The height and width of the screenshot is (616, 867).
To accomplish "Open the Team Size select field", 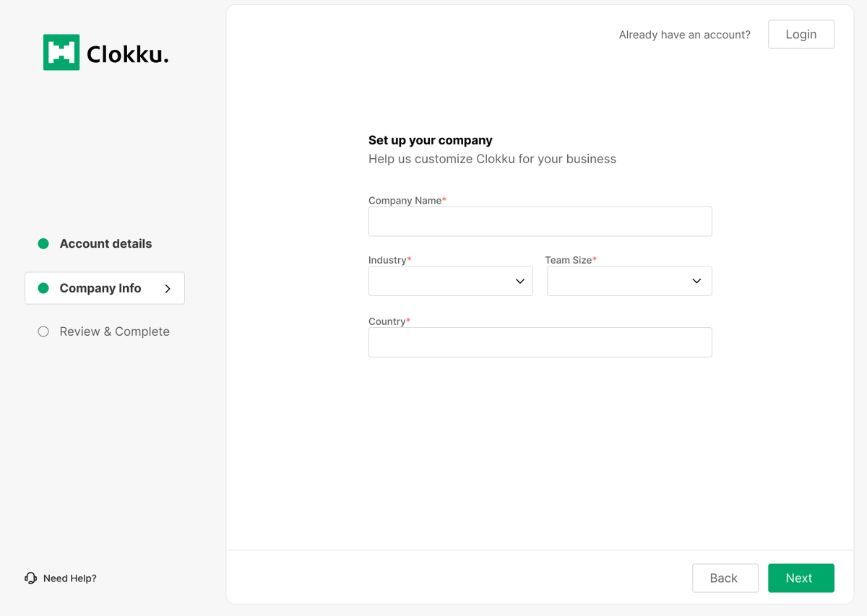I will (x=618, y=281).
